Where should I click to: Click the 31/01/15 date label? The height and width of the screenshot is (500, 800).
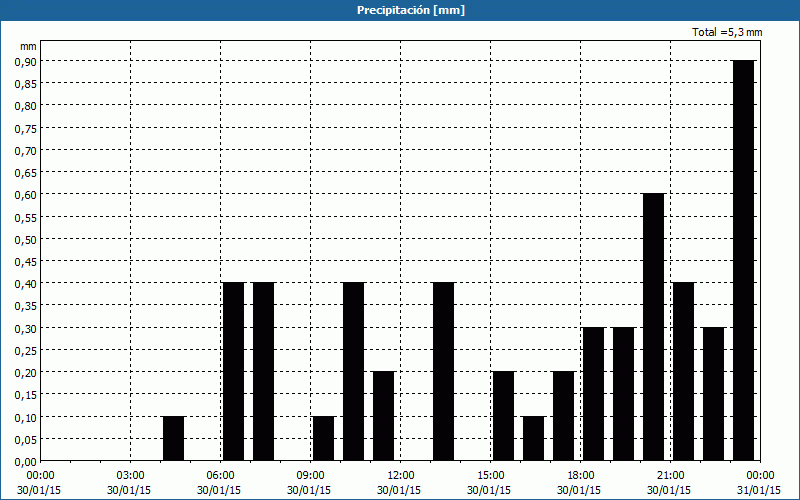point(759,490)
